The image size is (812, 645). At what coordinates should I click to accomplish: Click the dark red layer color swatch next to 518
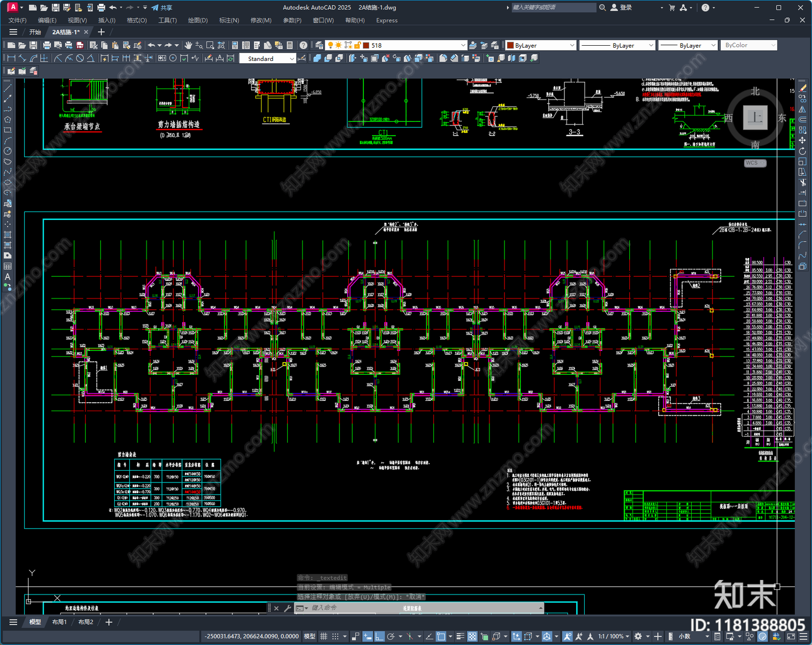366,45
